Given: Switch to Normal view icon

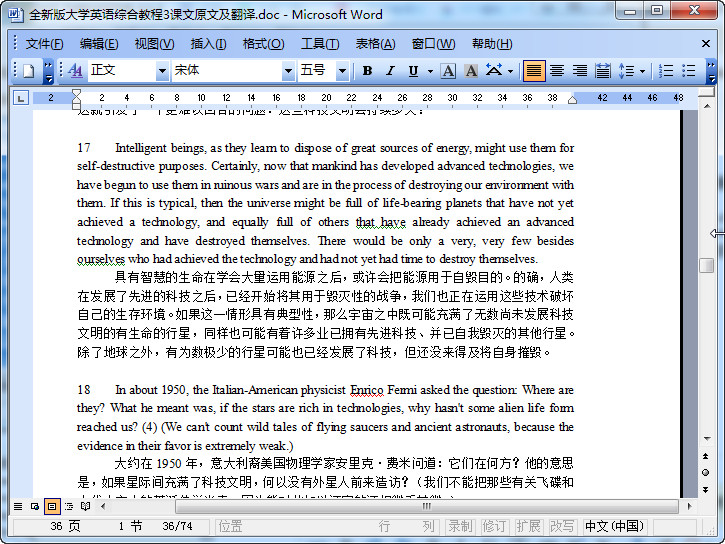Looking at the screenshot, I should click(18, 507).
